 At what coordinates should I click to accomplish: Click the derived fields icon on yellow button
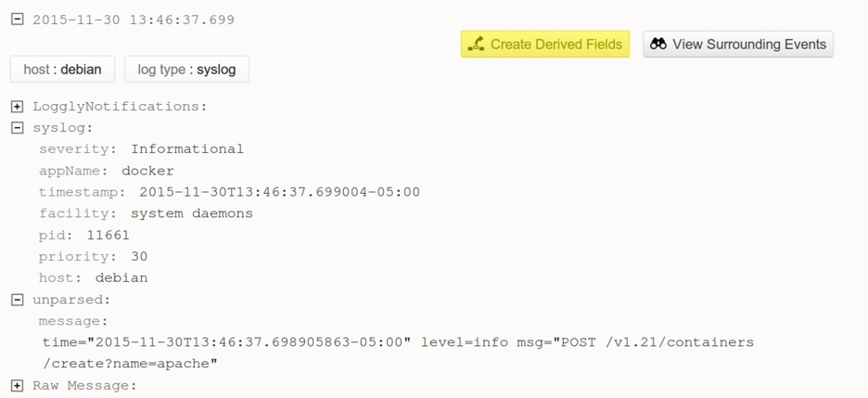pyautogui.click(x=476, y=44)
